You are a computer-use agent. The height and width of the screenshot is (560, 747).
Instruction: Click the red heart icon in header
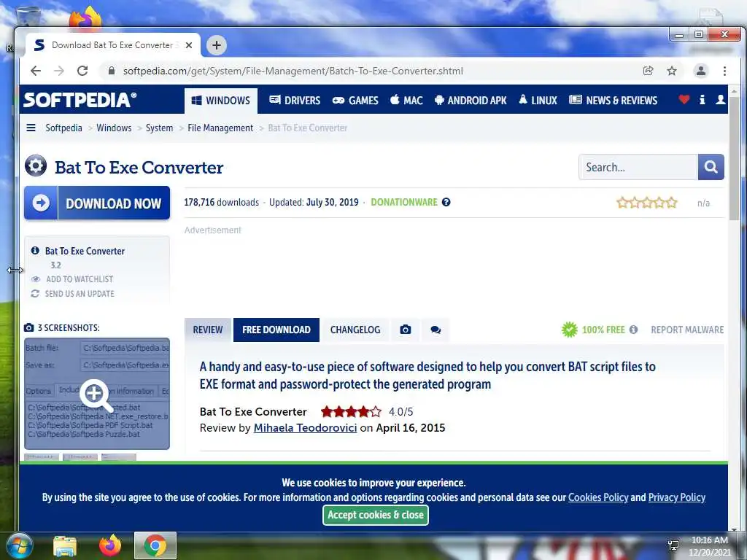coord(684,99)
